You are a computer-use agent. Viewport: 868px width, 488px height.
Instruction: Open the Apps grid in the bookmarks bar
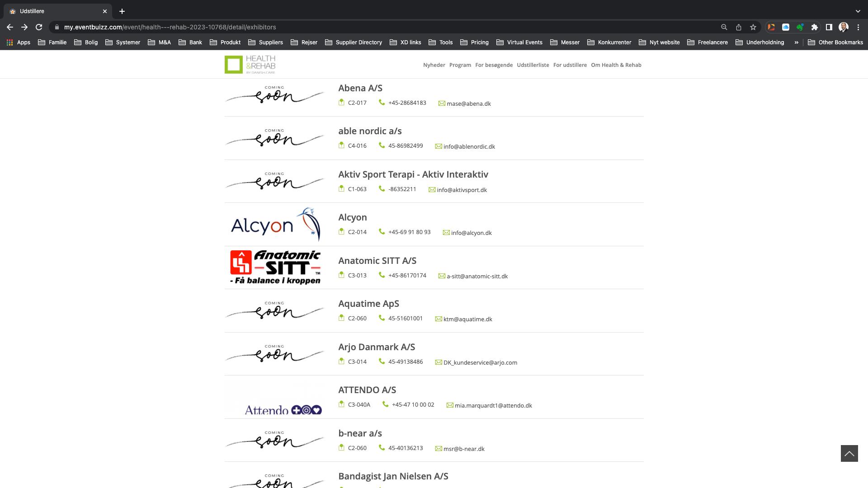[x=19, y=42]
